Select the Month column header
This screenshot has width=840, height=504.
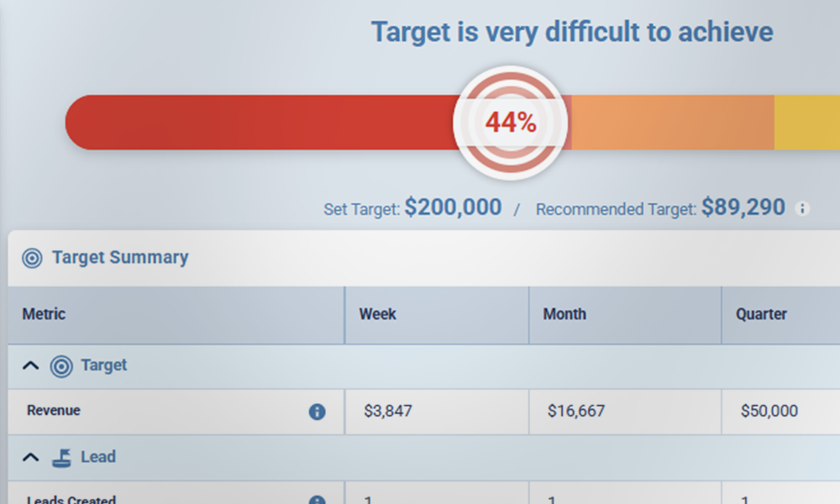click(564, 314)
